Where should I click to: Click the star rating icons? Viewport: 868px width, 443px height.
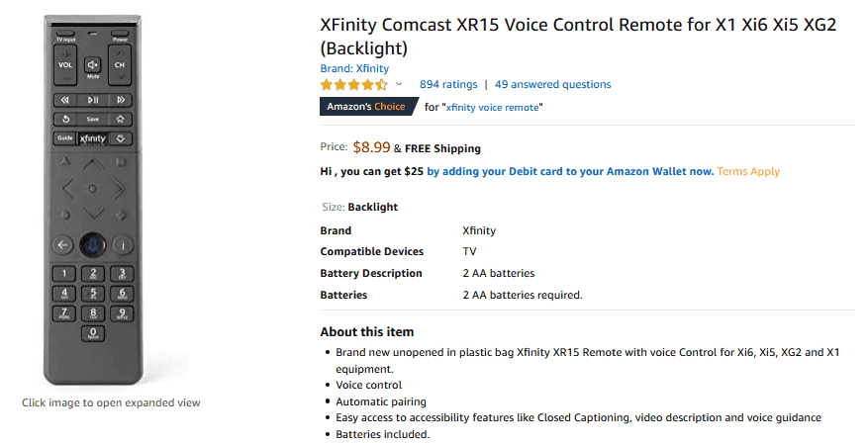tap(353, 85)
